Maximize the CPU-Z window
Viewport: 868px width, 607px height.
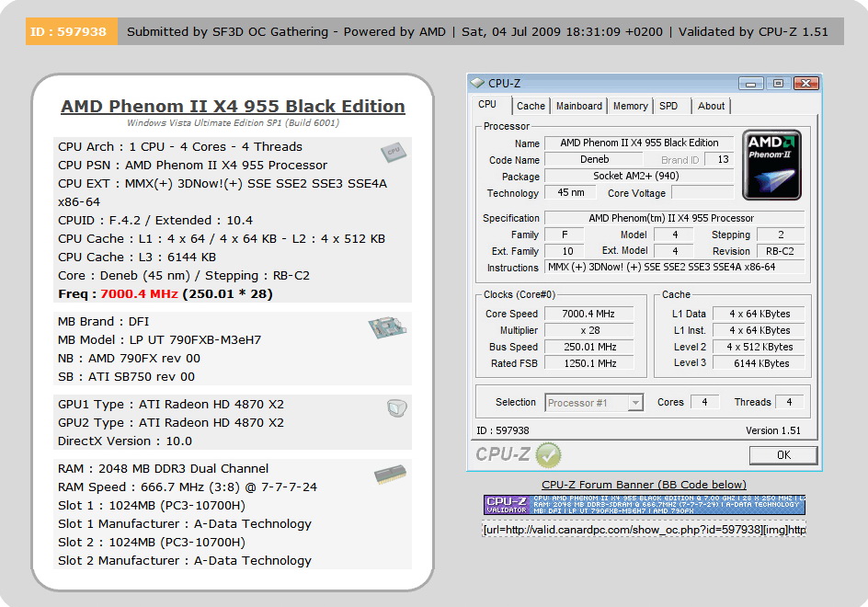(778, 84)
